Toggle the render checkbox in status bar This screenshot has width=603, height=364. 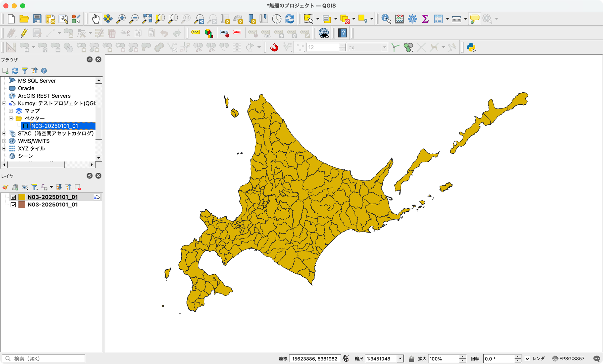[527, 358]
